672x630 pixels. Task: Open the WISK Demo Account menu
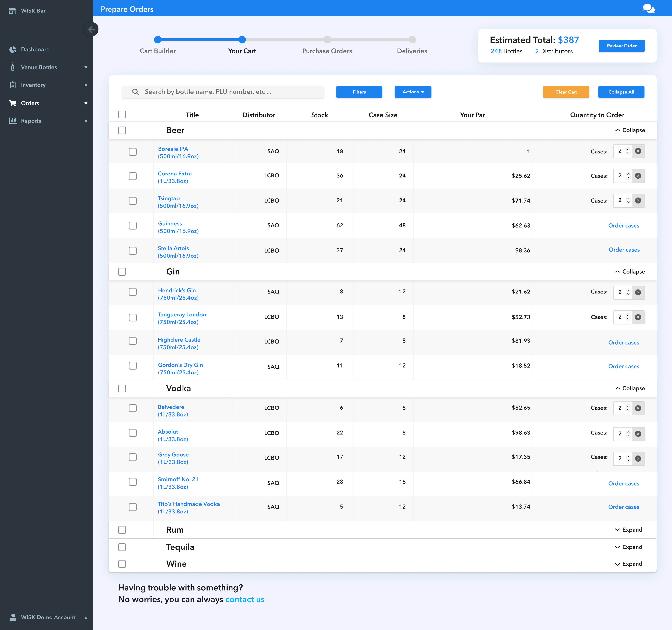point(48,617)
